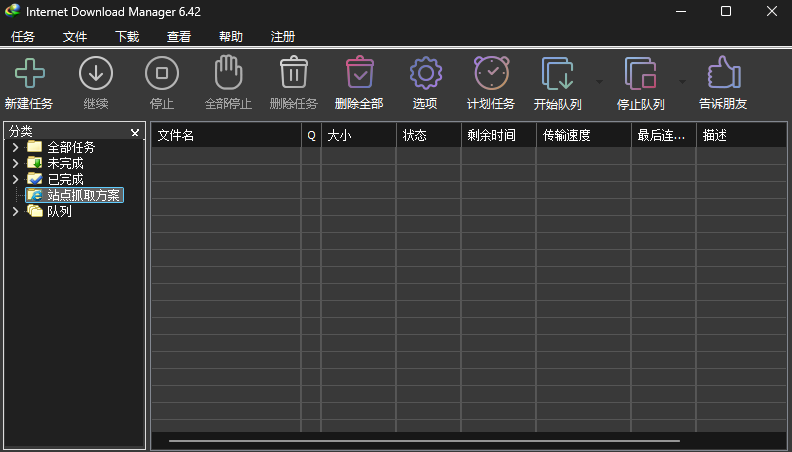Sort by 剩余时间 column header
Image resolution: width=792 pixels, height=452 pixels.
499,135
